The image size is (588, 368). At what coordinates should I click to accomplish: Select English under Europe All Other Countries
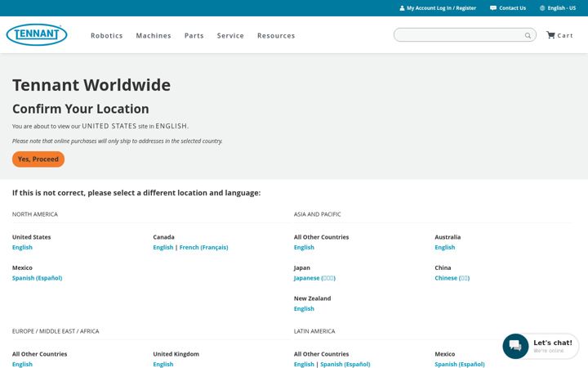pos(22,364)
